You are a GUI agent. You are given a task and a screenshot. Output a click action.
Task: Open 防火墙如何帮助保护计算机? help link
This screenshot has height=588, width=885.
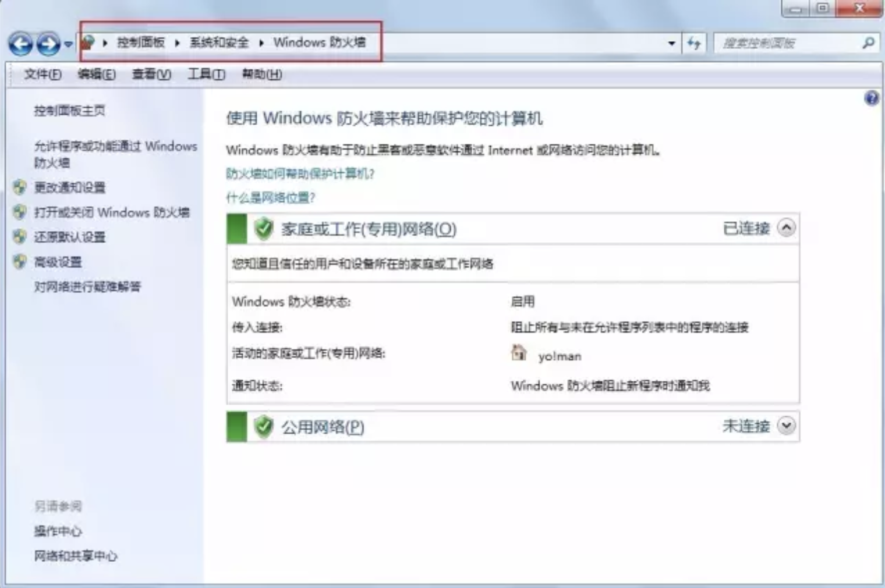[300, 173]
